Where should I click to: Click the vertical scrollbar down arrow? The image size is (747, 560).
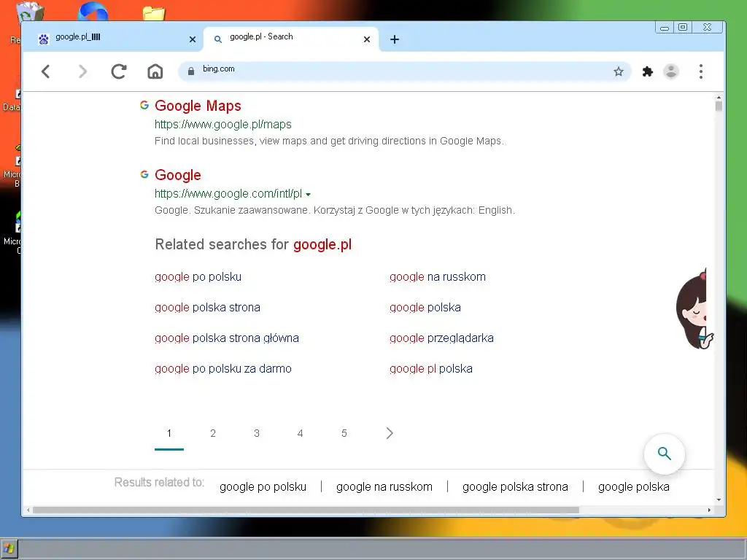719,499
